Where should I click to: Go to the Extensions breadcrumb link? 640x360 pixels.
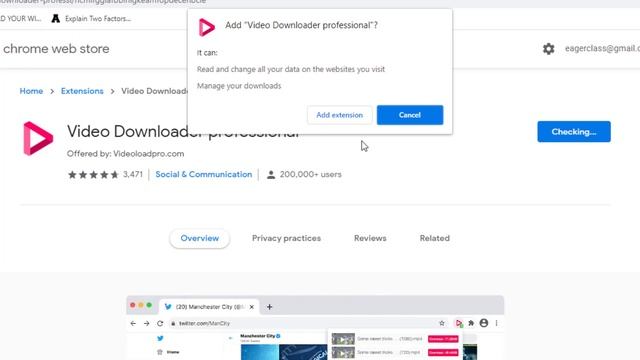[x=82, y=91]
